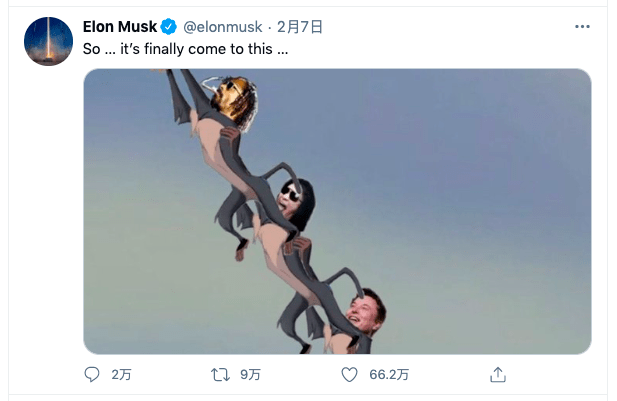
Task: Click the 2万 reply count
Action: point(121,375)
